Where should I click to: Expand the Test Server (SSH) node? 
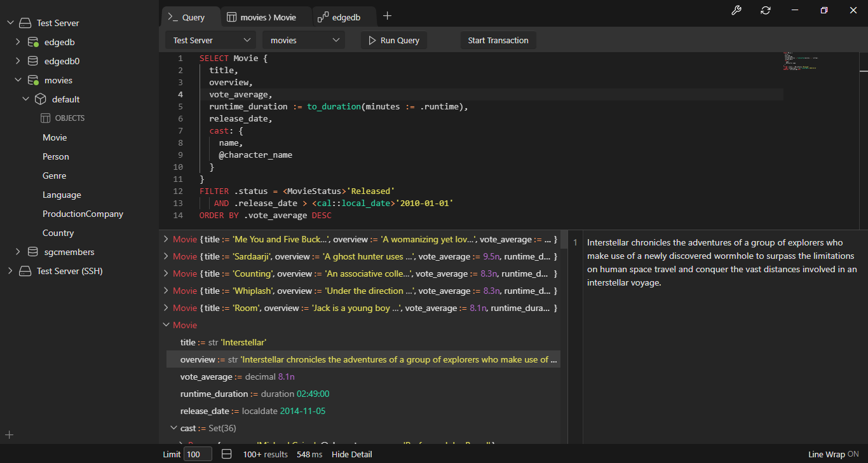10,271
